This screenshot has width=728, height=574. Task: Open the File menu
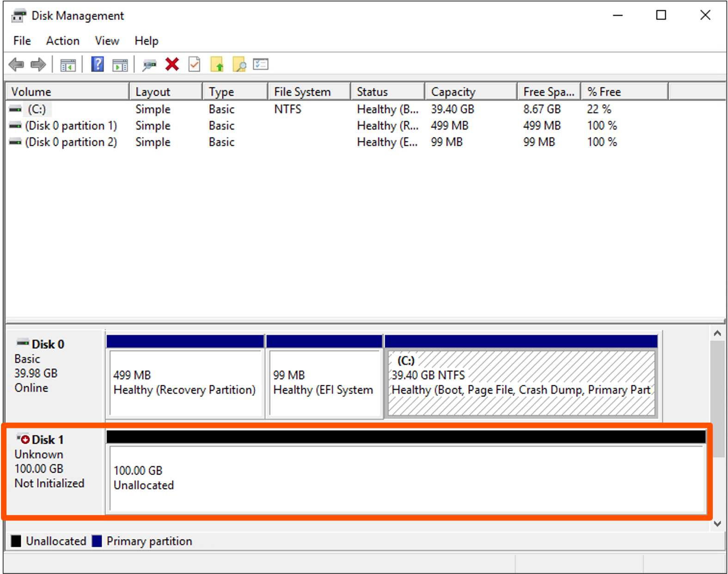(22, 41)
